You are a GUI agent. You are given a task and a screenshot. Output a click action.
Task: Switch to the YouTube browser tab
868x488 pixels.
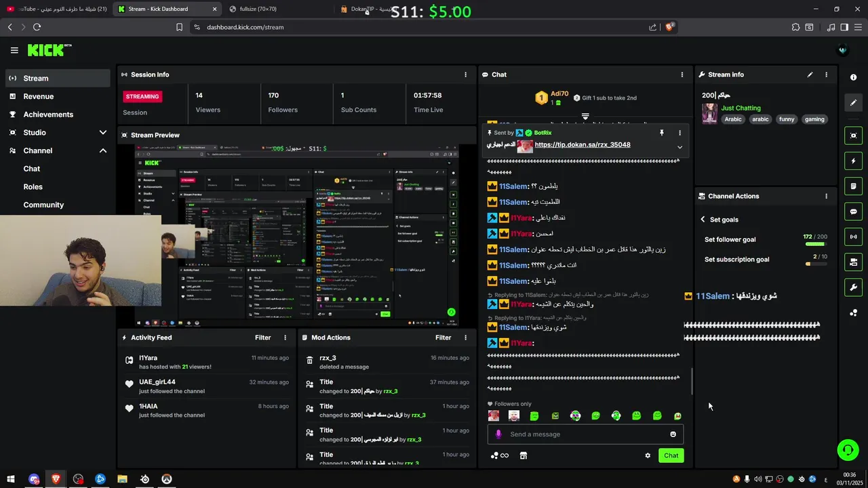pyautogui.click(x=56, y=9)
